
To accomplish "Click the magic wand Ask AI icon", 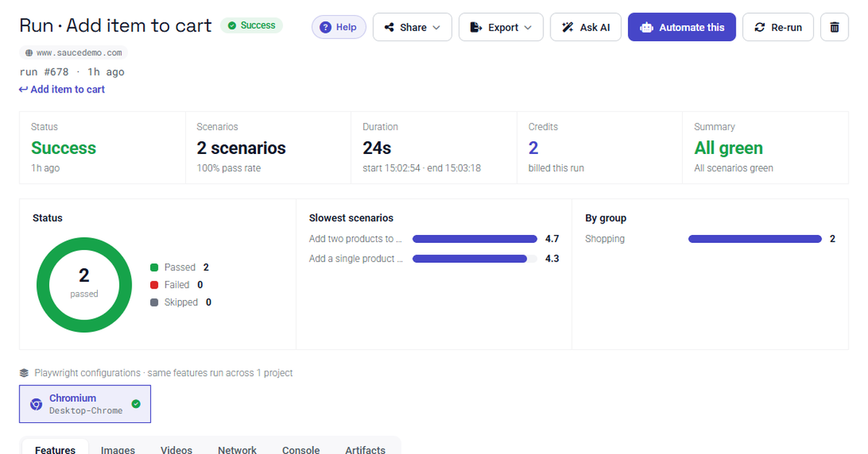I will click(x=568, y=27).
